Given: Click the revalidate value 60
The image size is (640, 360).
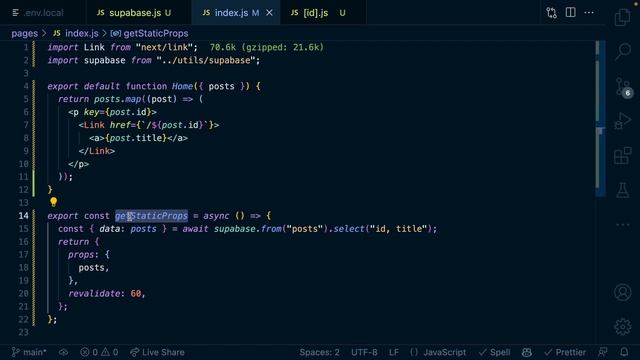Looking at the screenshot, I should 136,293.
